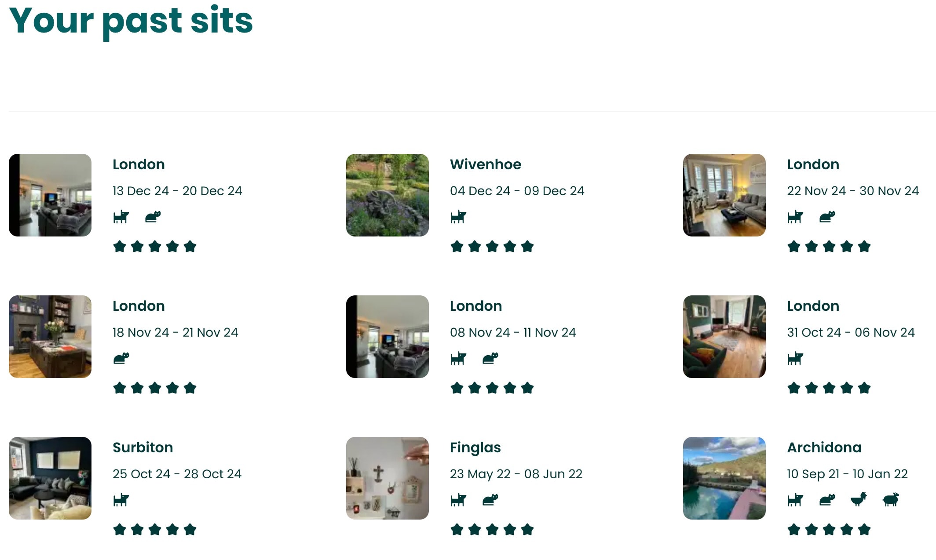
Task: Click the five-star rating under Surbiton
Action: 155,530
